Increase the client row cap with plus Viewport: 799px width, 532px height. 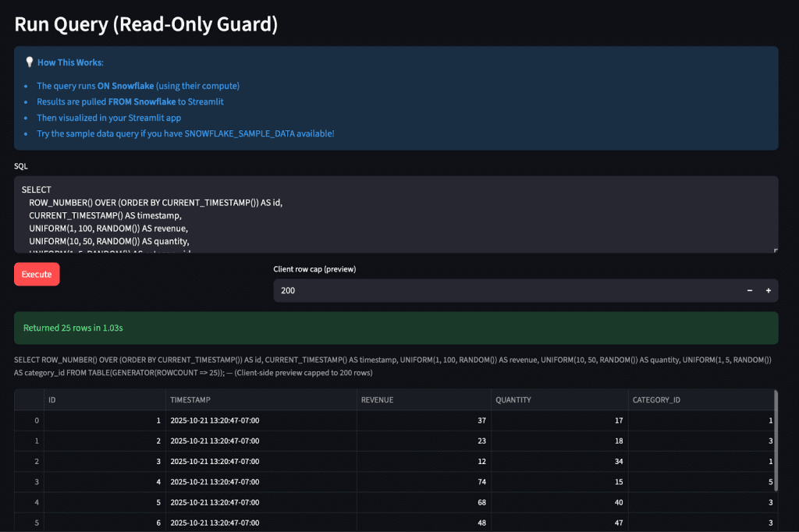769,290
